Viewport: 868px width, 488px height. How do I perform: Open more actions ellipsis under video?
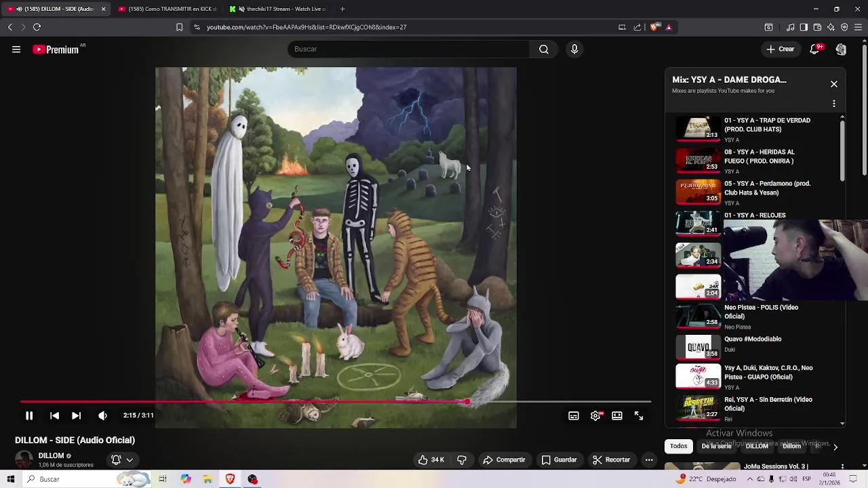tap(649, 460)
